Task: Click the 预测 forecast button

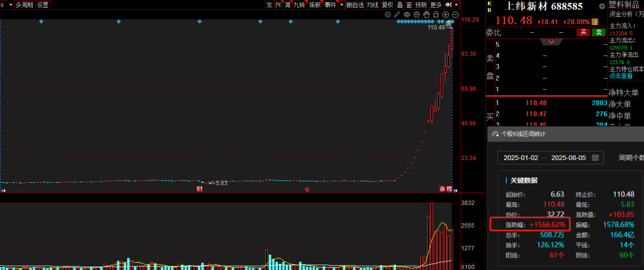Action: [421, 5]
